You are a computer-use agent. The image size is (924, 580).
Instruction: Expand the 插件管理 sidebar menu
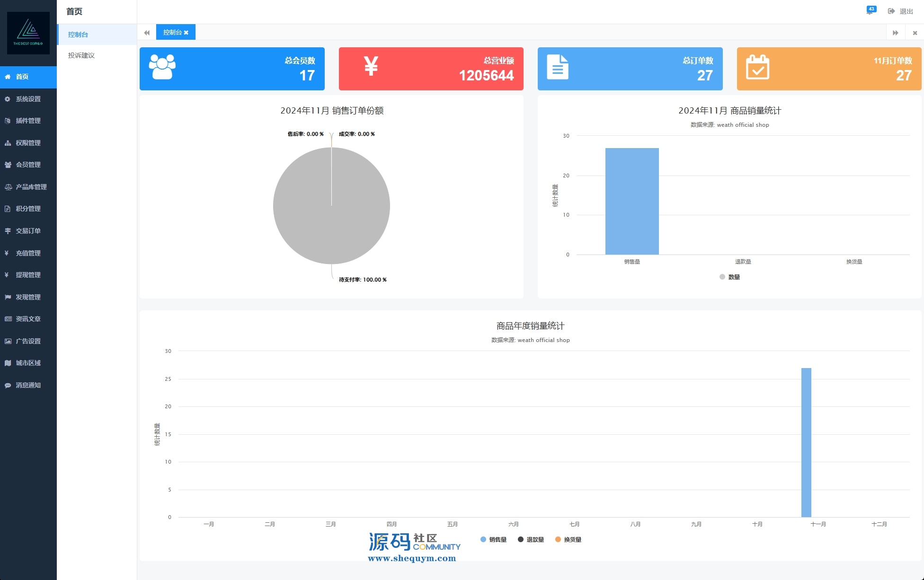click(28, 121)
